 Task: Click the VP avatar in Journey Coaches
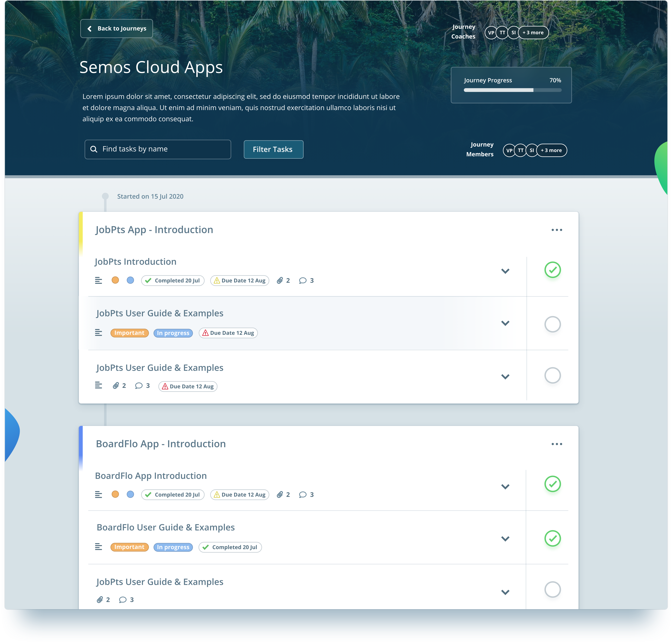point(491,32)
